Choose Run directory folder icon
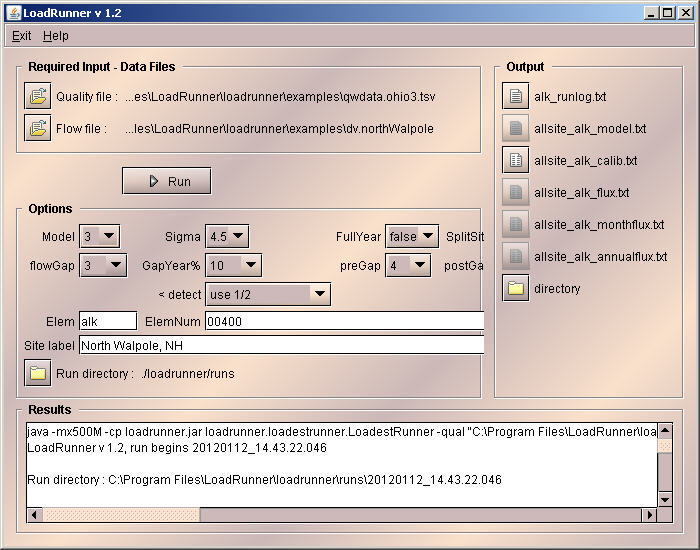Viewport: 700px width, 550px height. (38, 373)
